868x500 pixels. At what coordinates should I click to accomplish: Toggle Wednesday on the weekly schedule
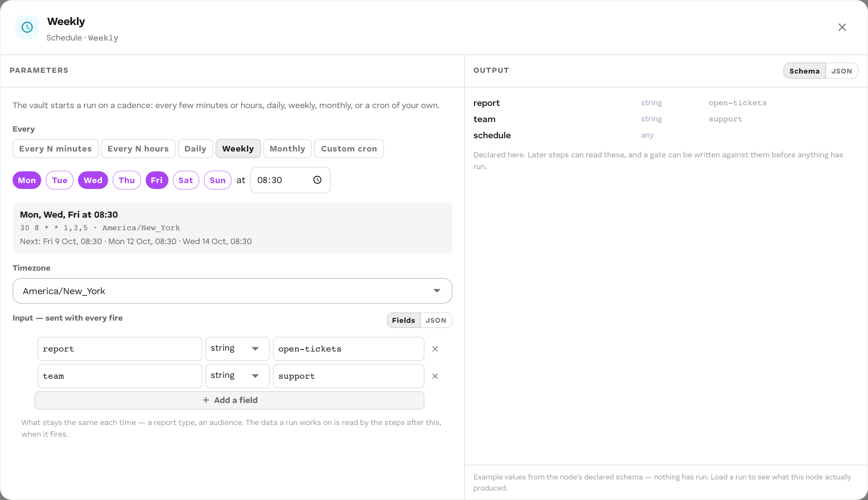click(93, 180)
